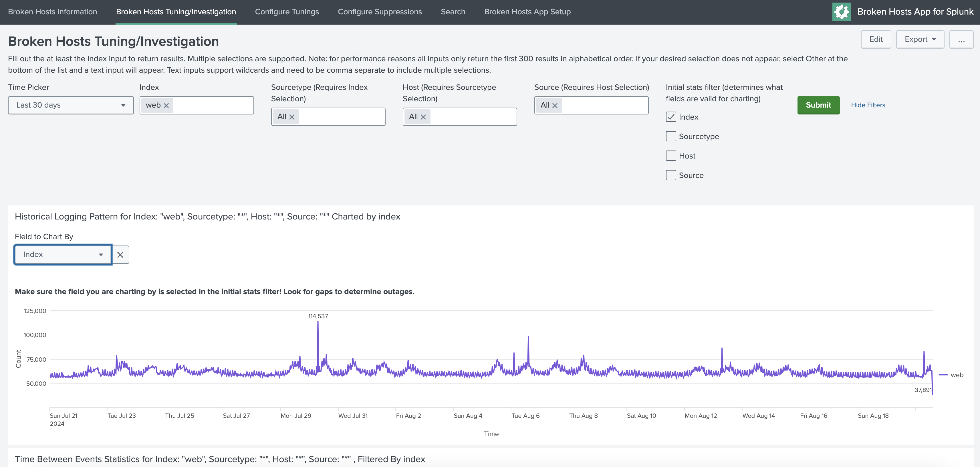
Task: Remove 'All' tag from Source input
Action: click(x=555, y=105)
